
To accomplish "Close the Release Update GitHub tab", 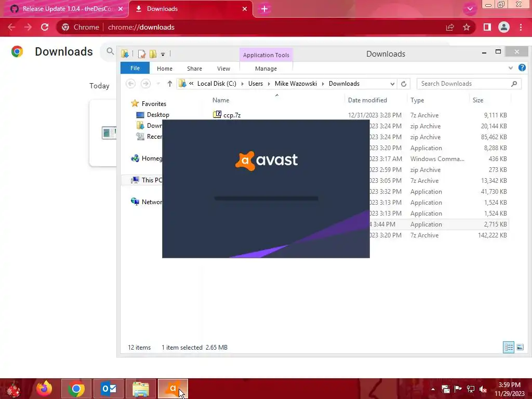I will point(121,9).
